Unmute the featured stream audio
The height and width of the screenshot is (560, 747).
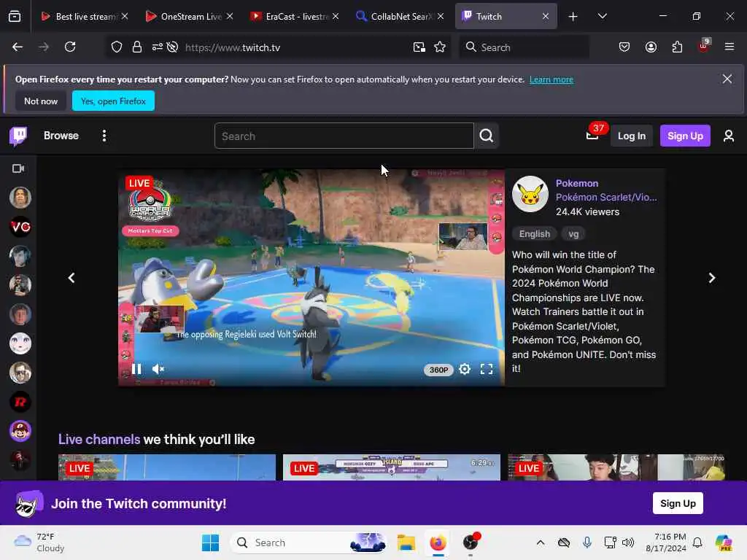[158, 369]
